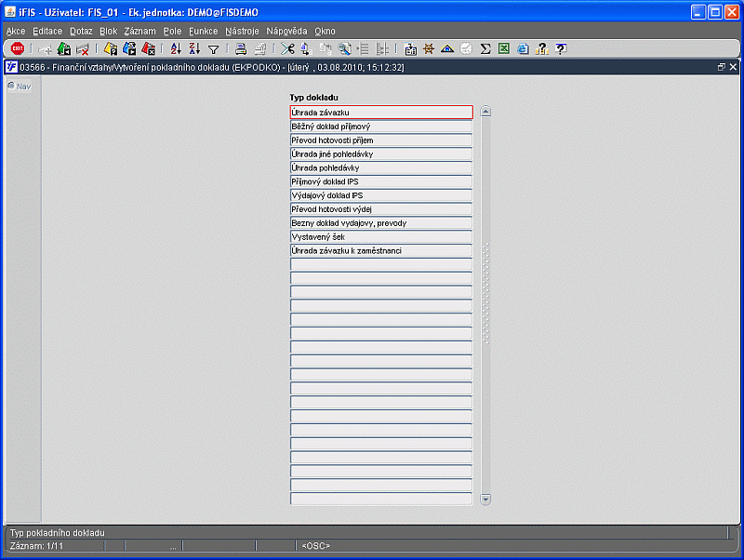
Task: Click the green duplicate record icon
Action: click(63, 48)
